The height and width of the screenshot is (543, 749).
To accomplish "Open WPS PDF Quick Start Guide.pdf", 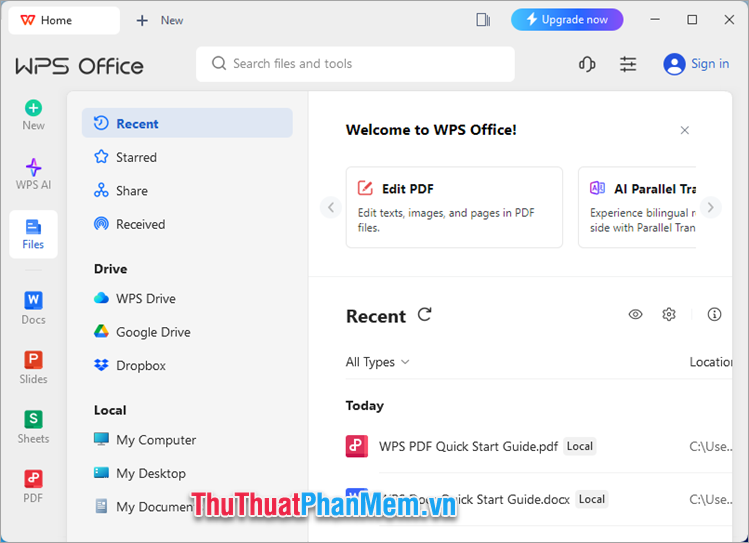I will [468, 447].
